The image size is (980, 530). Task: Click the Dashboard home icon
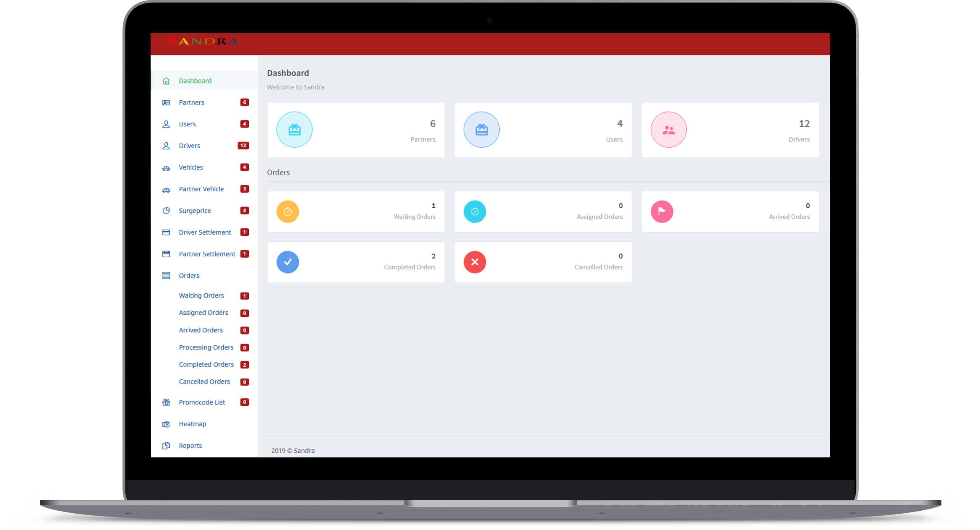(167, 80)
